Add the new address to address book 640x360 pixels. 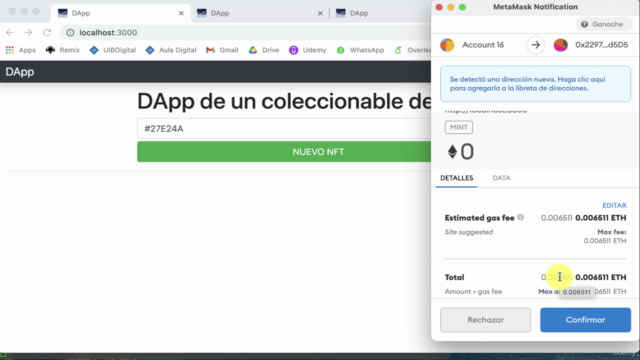click(536, 84)
